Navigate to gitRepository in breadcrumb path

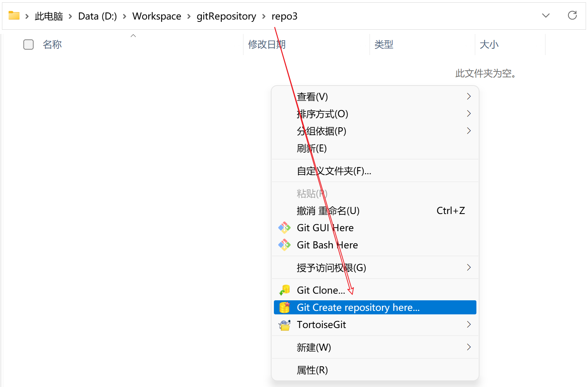click(226, 16)
